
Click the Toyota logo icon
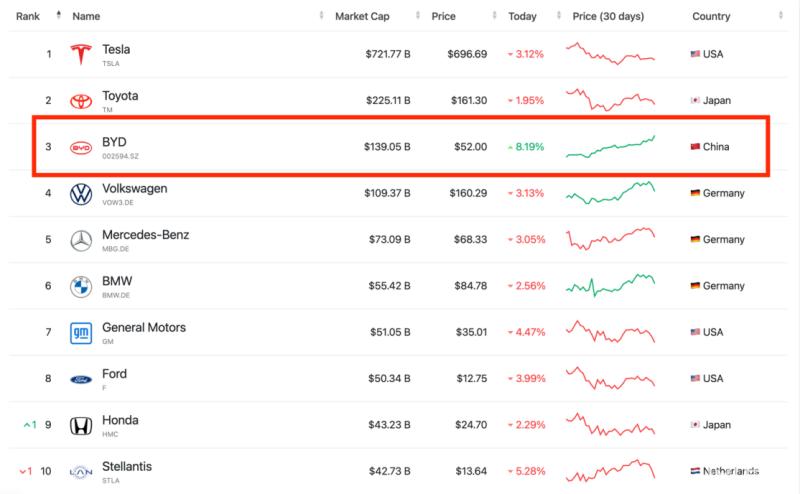click(x=81, y=101)
